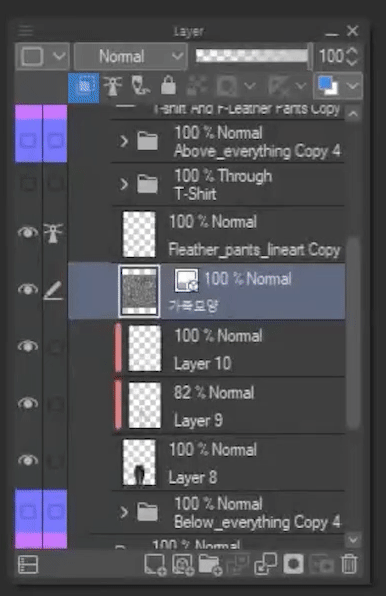This screenshot has height=596, width=386.
Task: Set as draft layer icon
Action: tap(140, 86)
